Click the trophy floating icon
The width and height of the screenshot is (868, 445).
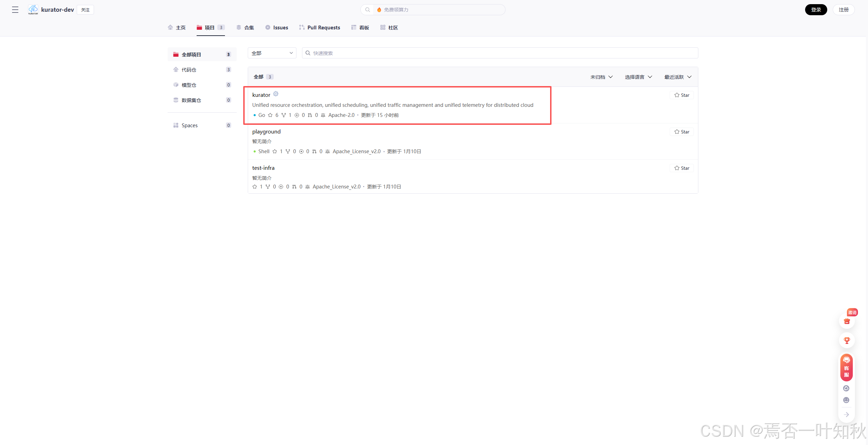click(847, 340)
